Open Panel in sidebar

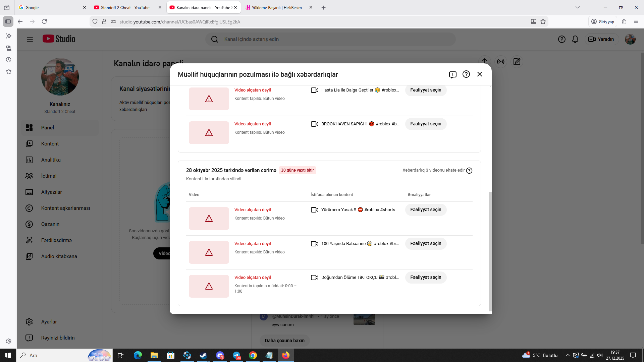tap(60, 128)
